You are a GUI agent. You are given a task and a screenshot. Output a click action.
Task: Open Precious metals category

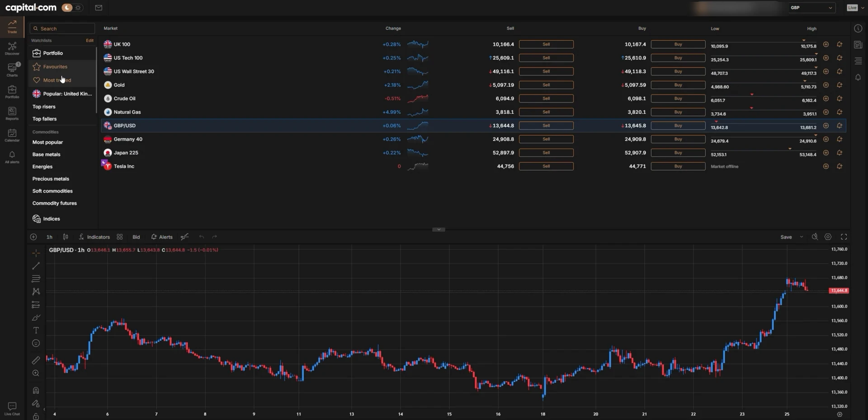coord(51,179)
